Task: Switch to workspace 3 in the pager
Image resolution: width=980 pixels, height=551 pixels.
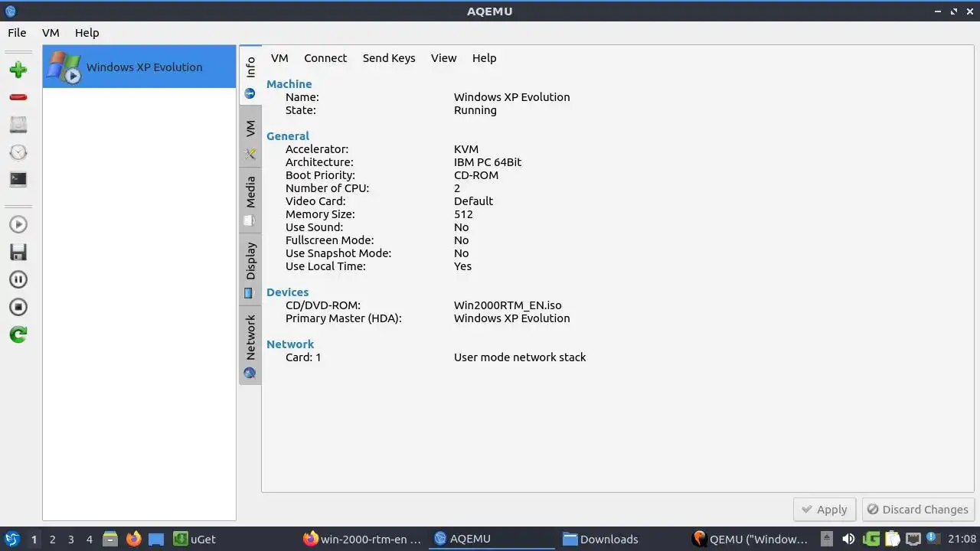Action: coord(70,539)
